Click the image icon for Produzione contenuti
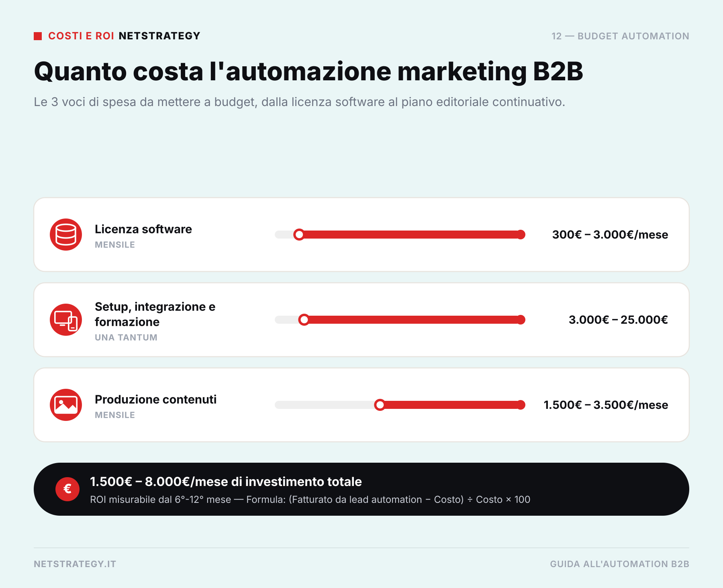Image resolution: width=723 pixels, height=588 pixels. click(x=66, y=405)
